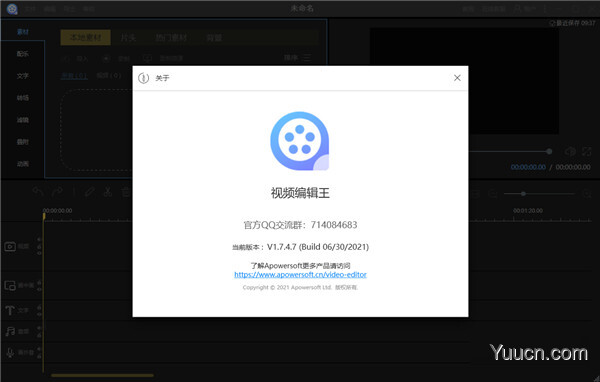This screenshot has height=382, width=600.
Task: Click the cube icon left of the fullscreen icon
Action: [570, 152]
